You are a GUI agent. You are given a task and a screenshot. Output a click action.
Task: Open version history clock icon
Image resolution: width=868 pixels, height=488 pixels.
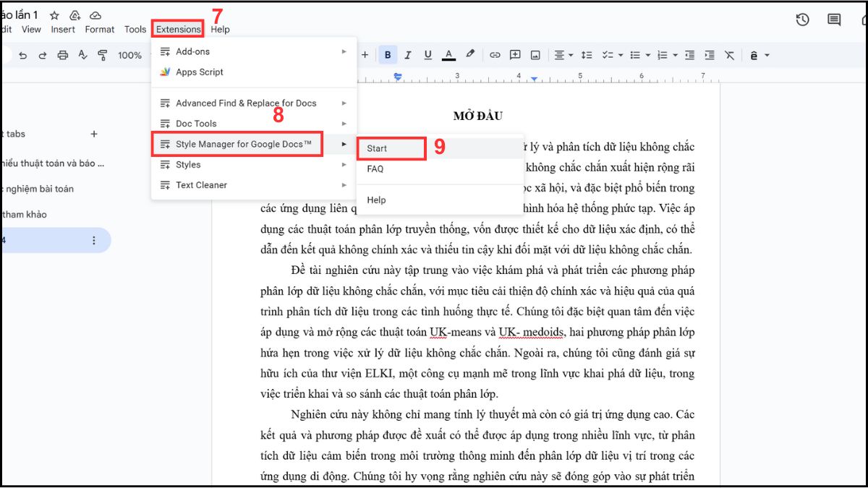click(x=802, y=20)
